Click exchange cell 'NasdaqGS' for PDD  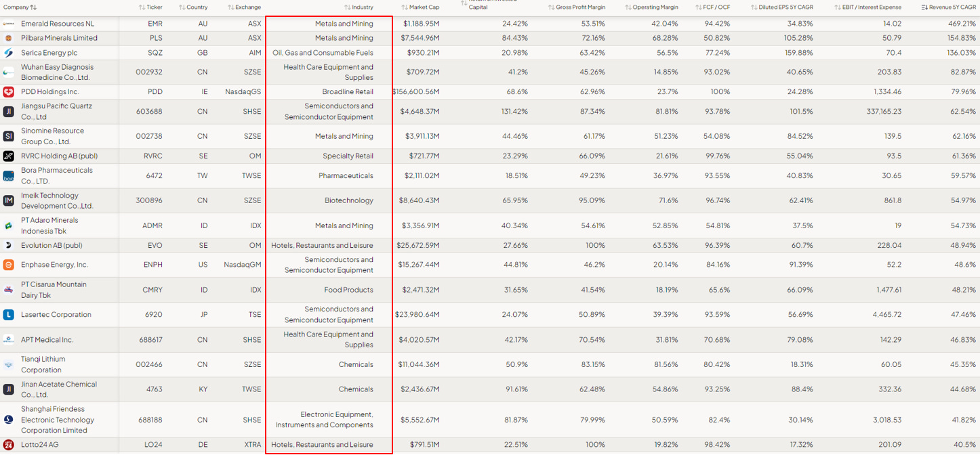pyautogui.click(x=243, y=92)
